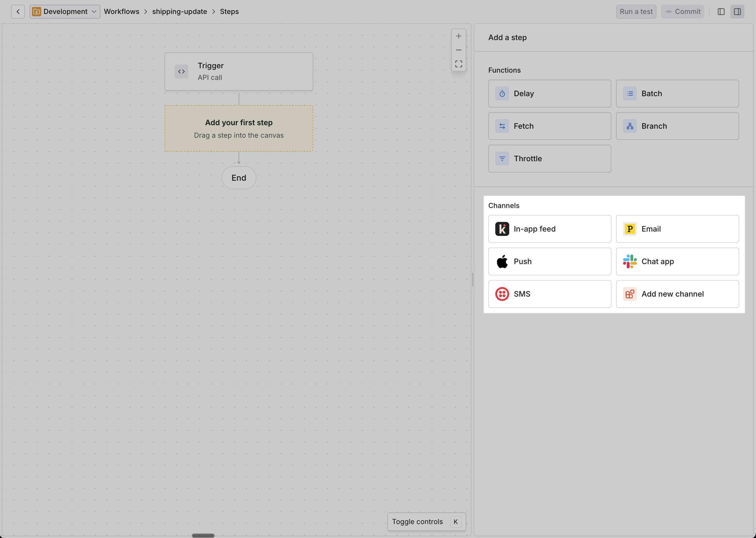Select the Fetch function step

click(550, 126)
